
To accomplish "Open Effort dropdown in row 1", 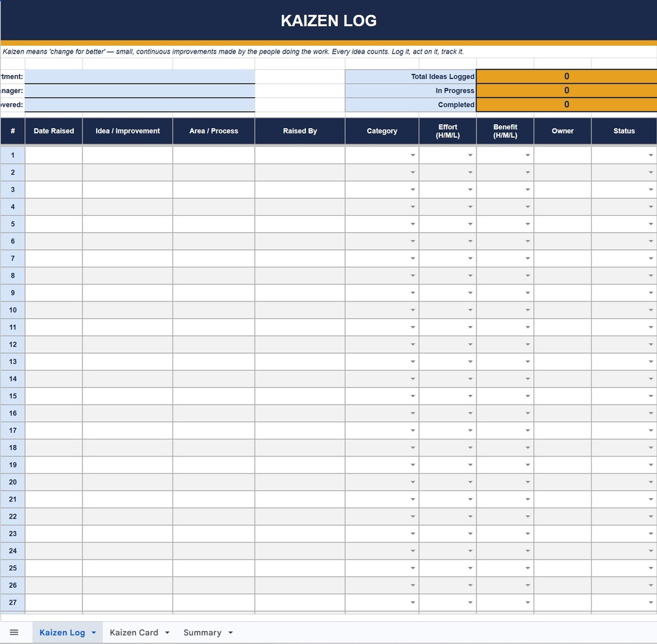I will [x=470, y=156].
